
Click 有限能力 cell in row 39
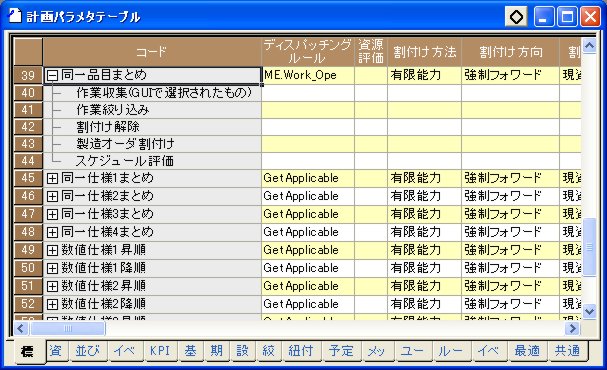424,75
